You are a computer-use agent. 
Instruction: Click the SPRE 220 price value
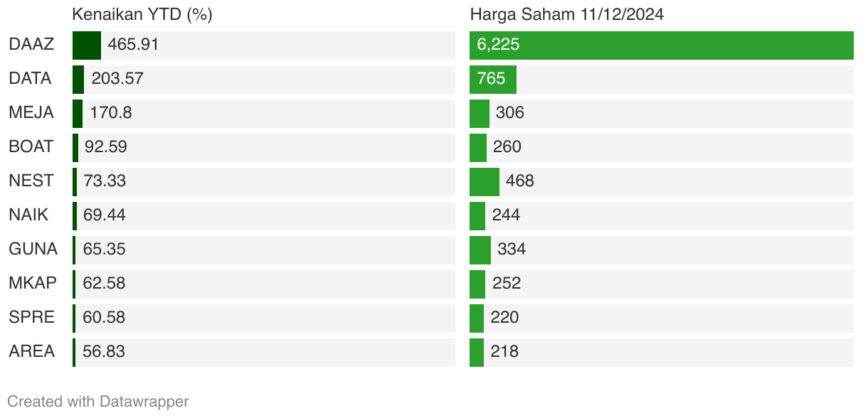click(x=504, y=318)
